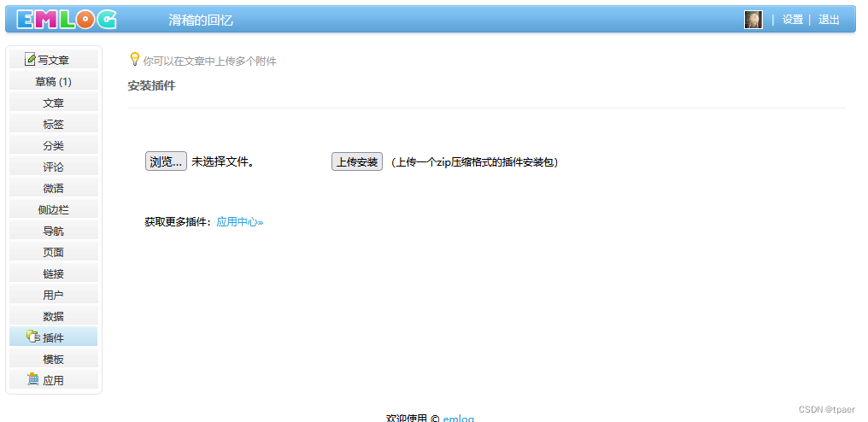This screenshot has width=868, height=422.
Task: Go to 文章 in the sidebar
Action: (x=54, y=103)
